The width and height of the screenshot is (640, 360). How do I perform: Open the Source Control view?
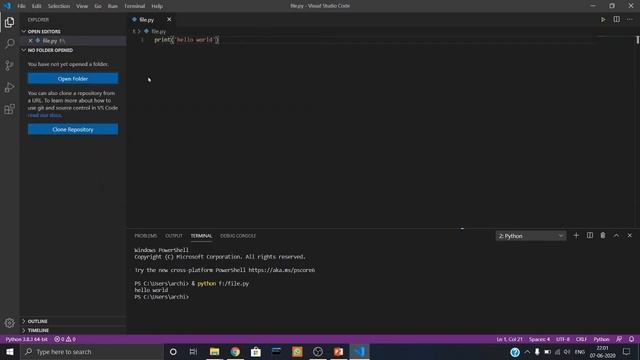9,65
